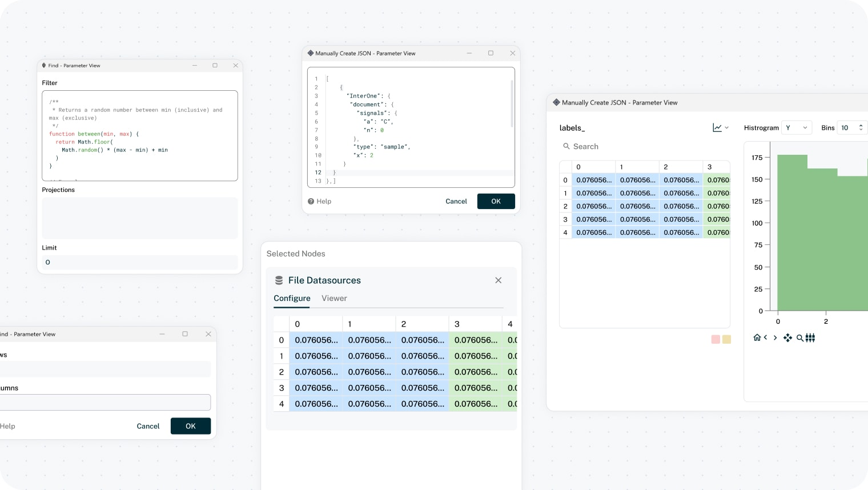Open Histogram Y axis dropdown
Viewport: 868px width, 490px height.
(x=797, y=127)
